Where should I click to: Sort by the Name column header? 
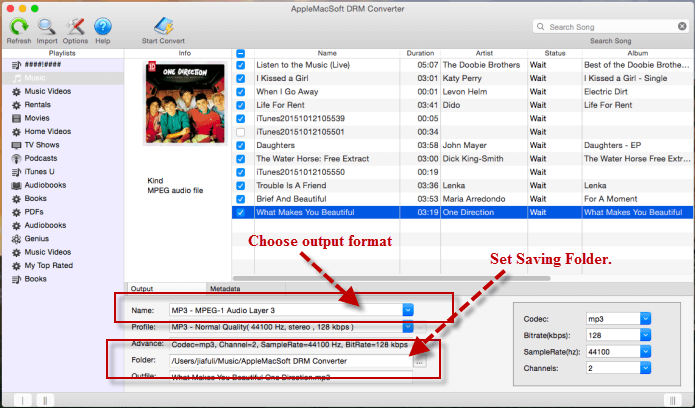[x=327, y=53]
